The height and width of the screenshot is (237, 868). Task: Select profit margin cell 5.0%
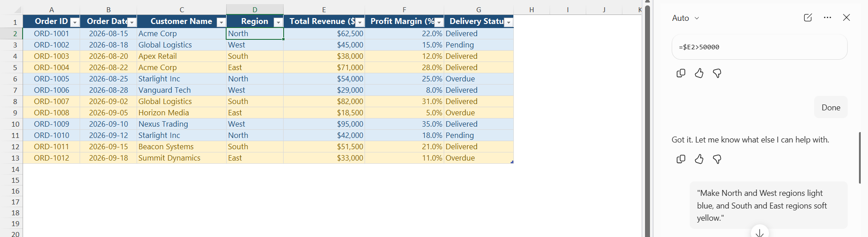pos(404,113)
